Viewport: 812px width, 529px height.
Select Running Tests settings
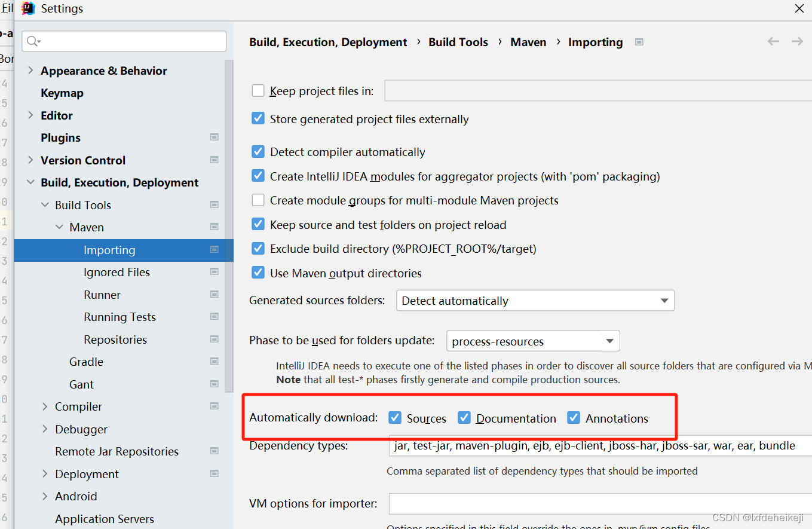click(119, 317)
